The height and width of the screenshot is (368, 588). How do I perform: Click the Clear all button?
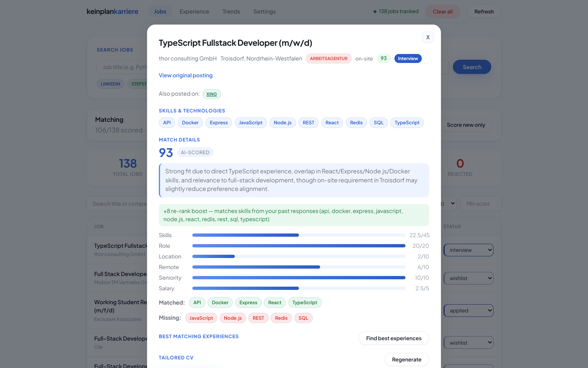[443, 11]
